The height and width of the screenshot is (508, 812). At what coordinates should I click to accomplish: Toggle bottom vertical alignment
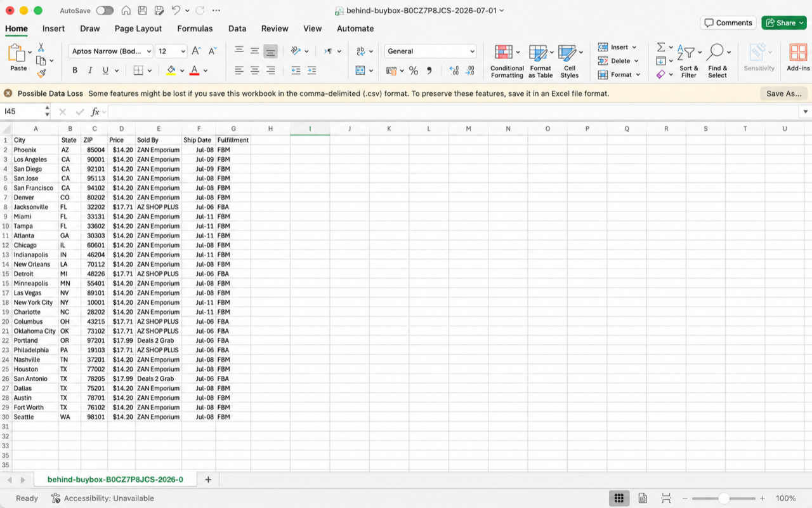pos(271,51)
